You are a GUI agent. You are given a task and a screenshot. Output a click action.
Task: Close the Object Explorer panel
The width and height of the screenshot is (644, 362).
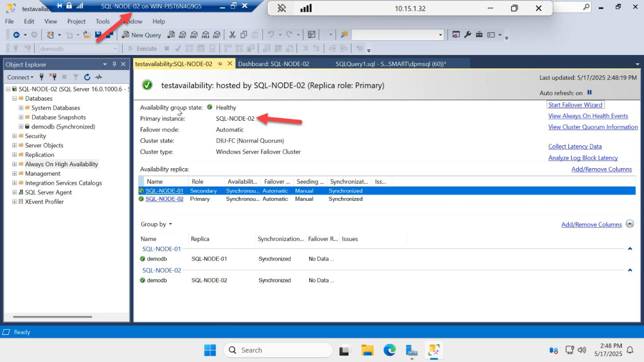pyautogui.click(x=123, y=64)
